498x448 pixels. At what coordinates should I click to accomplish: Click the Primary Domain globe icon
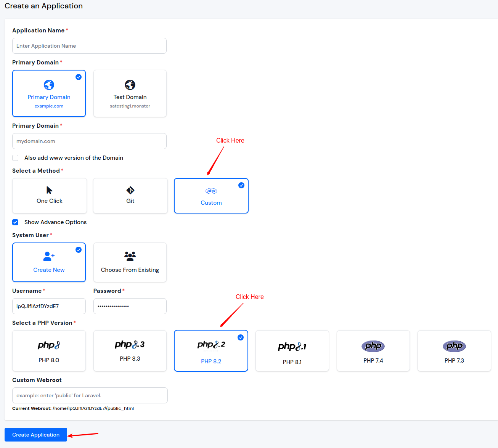49,85
